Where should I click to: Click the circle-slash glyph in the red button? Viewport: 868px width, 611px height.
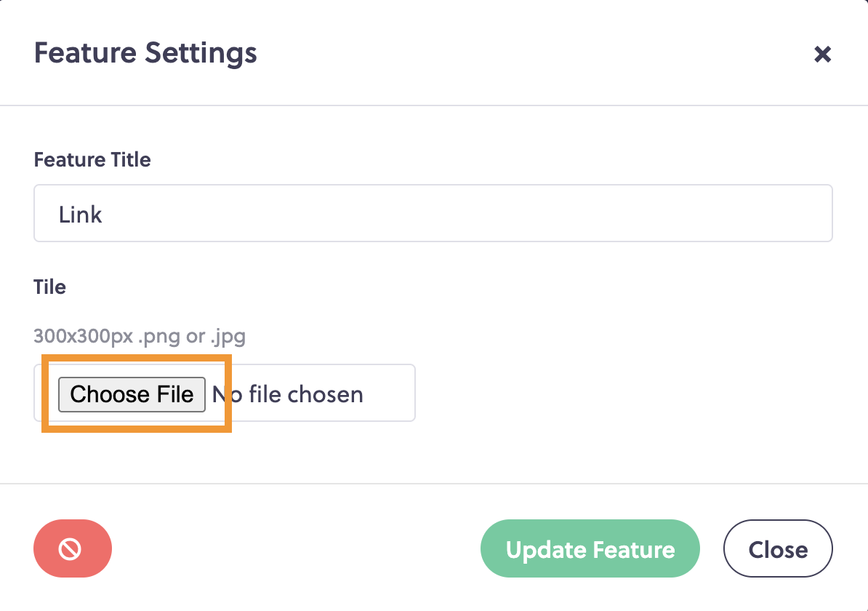click(71, 549)
